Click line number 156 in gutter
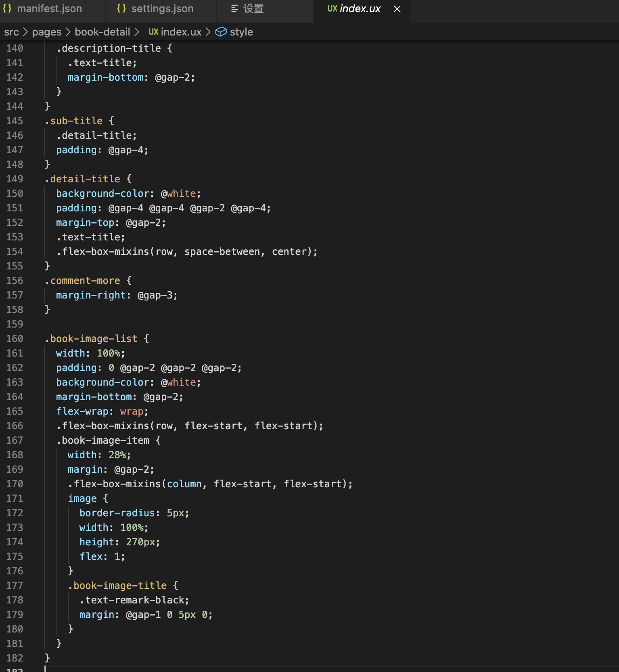 [x=15, y=281]
